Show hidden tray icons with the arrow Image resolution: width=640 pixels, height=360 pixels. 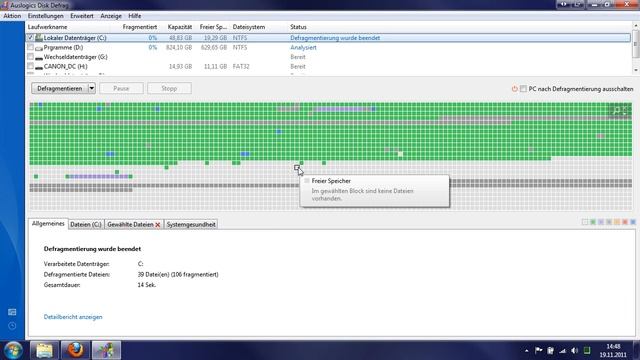pos(527,351)
